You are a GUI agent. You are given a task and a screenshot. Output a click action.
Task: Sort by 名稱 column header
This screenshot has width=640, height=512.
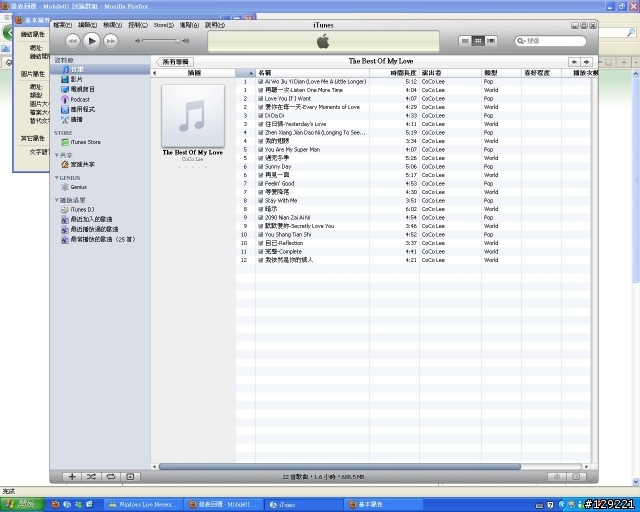coord(312,73)
